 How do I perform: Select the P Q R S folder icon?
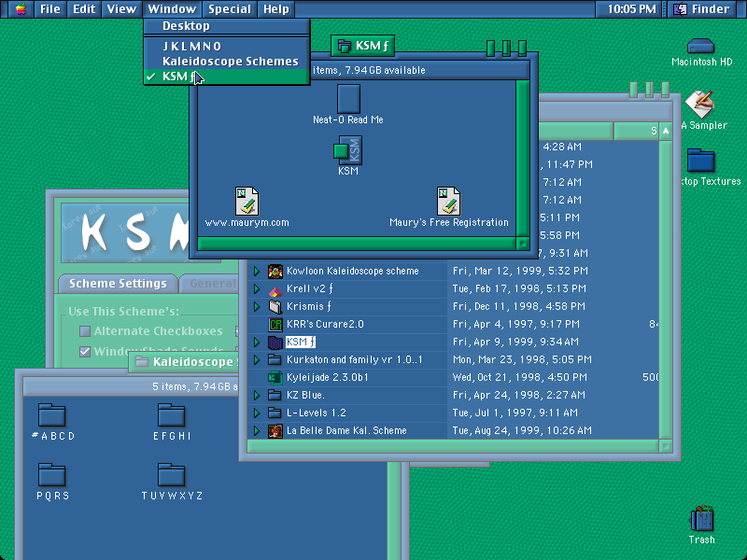tap(52, 475)
